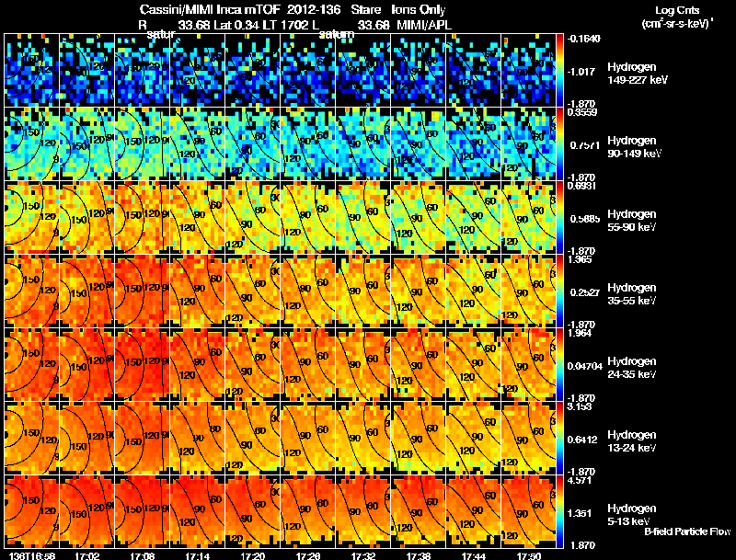Click the '0.2527' color scale value
This screenshot has width=736, height=560.
pyautogui.click(x=585, y=292)
